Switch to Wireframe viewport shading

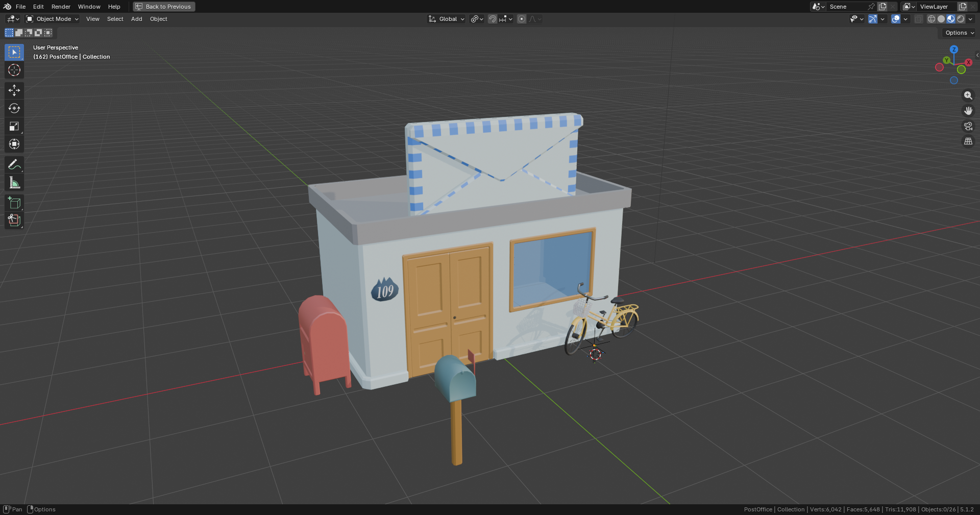(x=932, y=19)
